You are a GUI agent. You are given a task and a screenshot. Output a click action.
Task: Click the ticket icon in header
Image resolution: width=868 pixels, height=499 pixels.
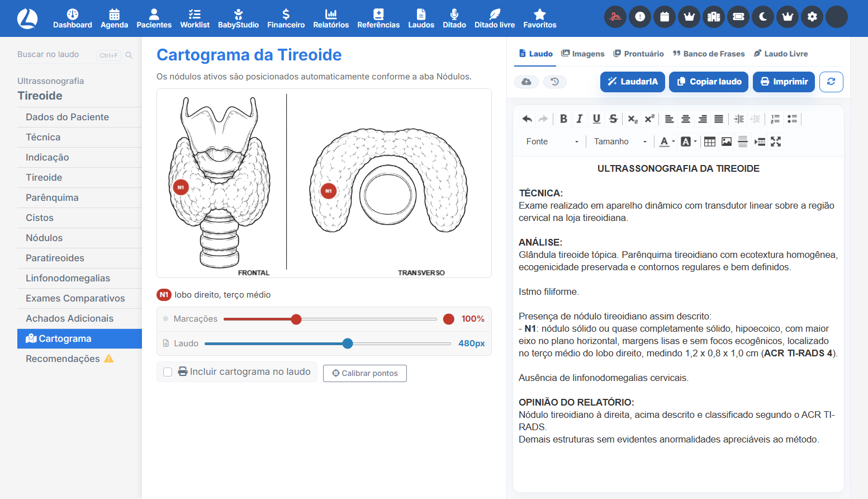click(738, 17)
